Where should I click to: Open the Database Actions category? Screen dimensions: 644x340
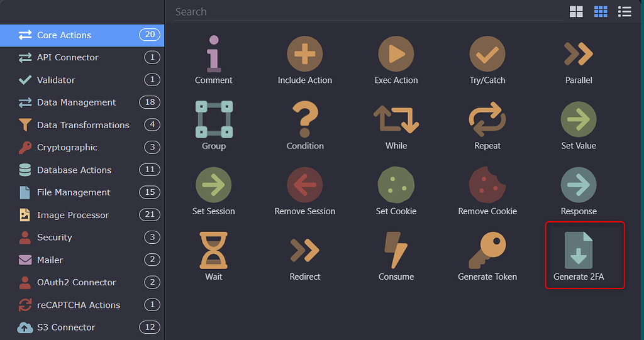(x=74, y=170)
